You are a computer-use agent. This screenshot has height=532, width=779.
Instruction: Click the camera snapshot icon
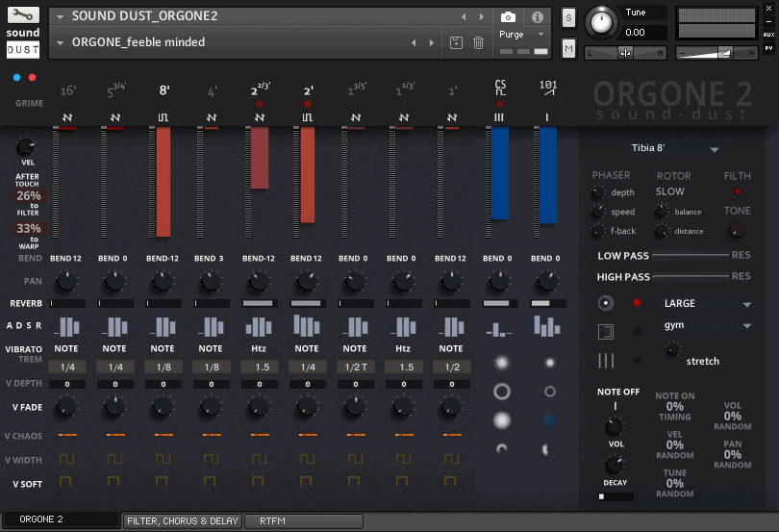point(508,17)
